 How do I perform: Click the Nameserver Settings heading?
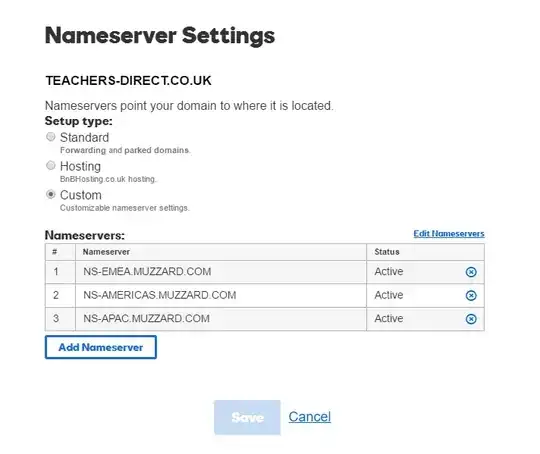point(160,36)
